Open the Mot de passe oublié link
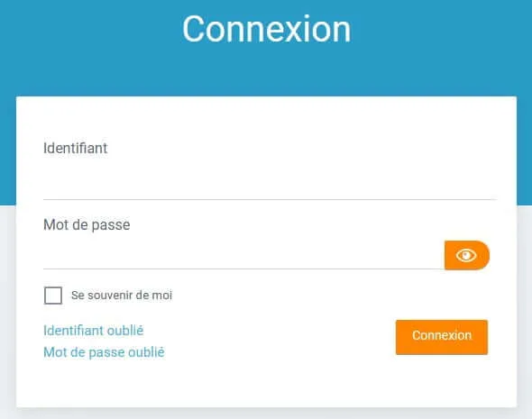The width and height of the screenshot is (532, 419). pyautogui.click(x=104, y=352)
